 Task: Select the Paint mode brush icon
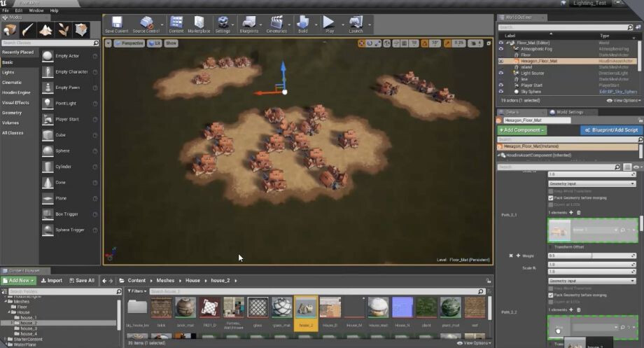28,30
